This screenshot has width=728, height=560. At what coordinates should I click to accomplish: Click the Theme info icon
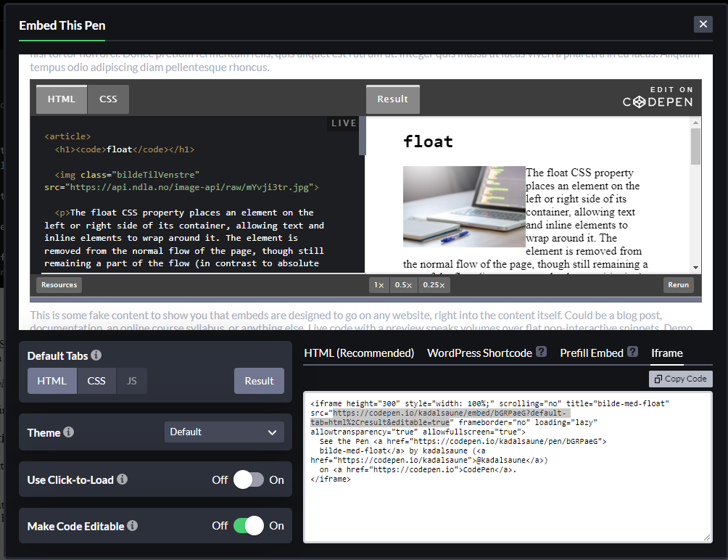coord(69,432)
